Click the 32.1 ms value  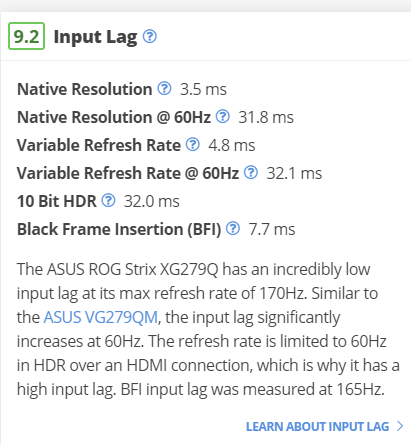(294, 173)
